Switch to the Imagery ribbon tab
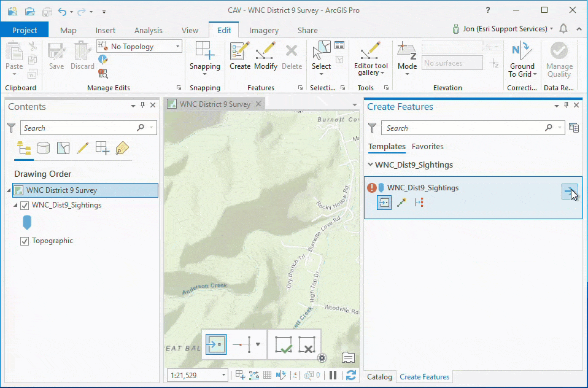 coord(264,29)
